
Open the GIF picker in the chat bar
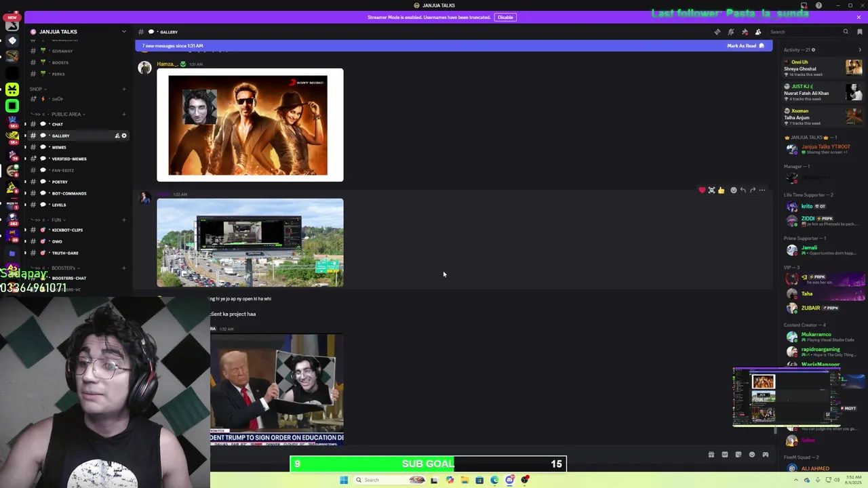(x=725, y=455)
